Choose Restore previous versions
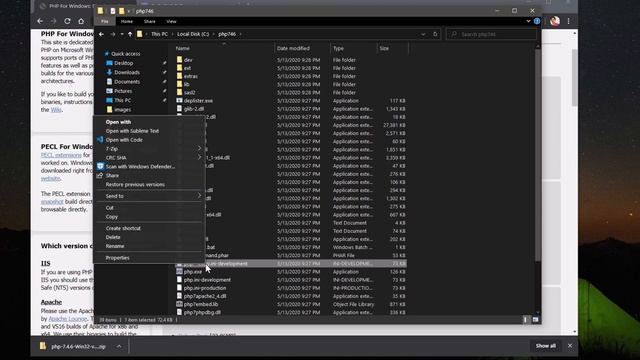 (x=135, y=184)
